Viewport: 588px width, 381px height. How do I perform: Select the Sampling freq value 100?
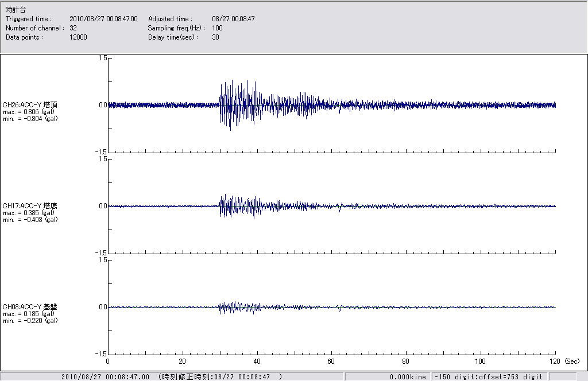coord(217,28)
